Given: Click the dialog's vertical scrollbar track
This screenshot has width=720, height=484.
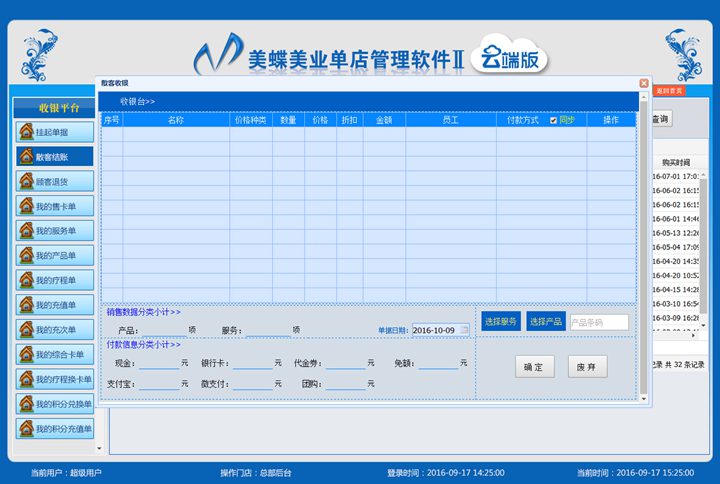Looking at the screenshot, I should [x=644, y=248].
